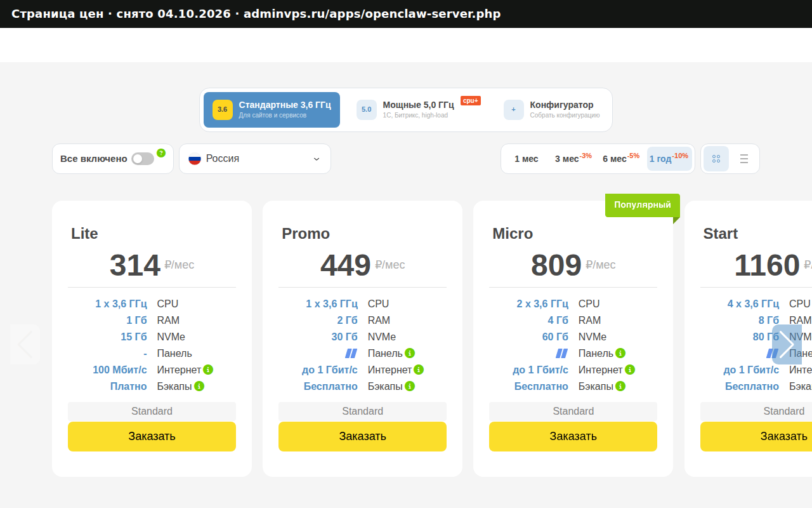Click the Популярный ribbon badge

[x=643, y=205]
